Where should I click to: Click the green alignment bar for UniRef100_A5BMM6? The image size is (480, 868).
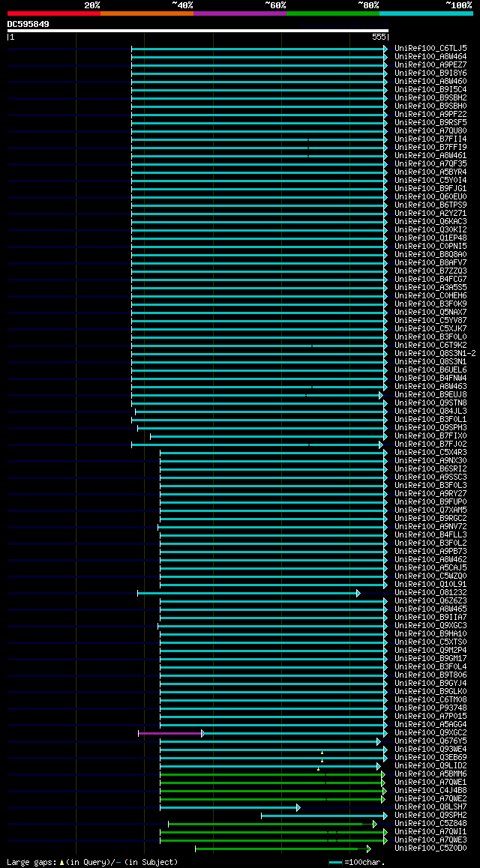click(x=272, y=774)
